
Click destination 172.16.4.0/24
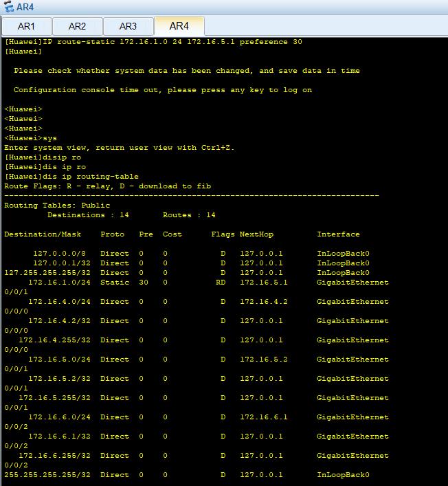pyautogui.click(x=60, y=301)
